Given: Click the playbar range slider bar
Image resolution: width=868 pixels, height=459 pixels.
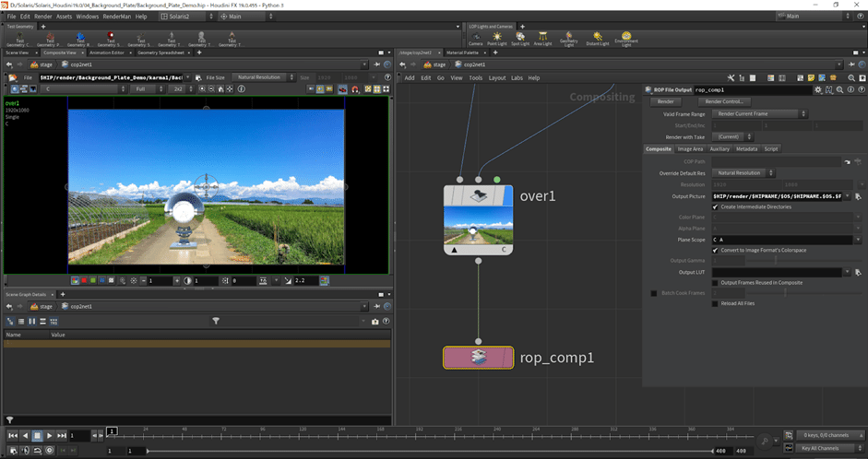Looking at the screenshot, I should pos(431,451).
